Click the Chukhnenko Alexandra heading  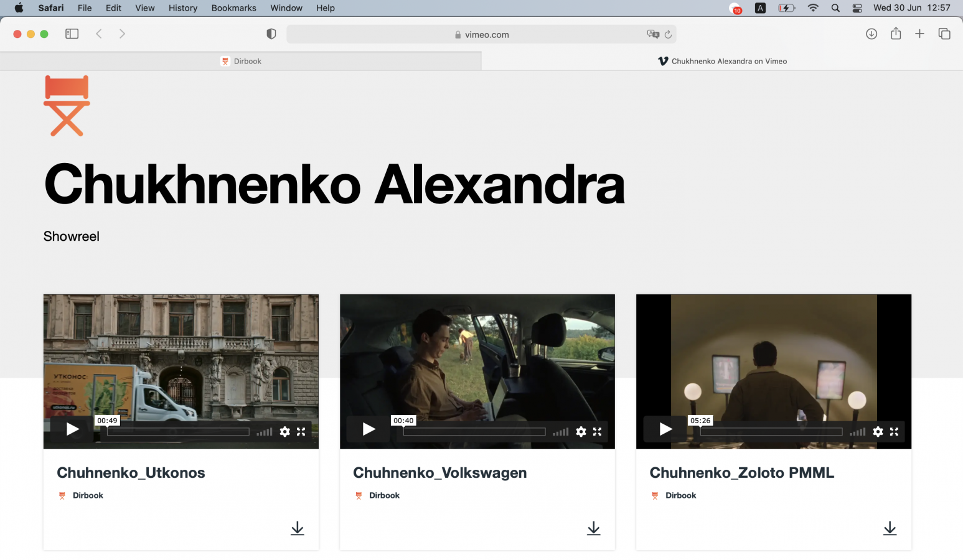pos(334,184)
